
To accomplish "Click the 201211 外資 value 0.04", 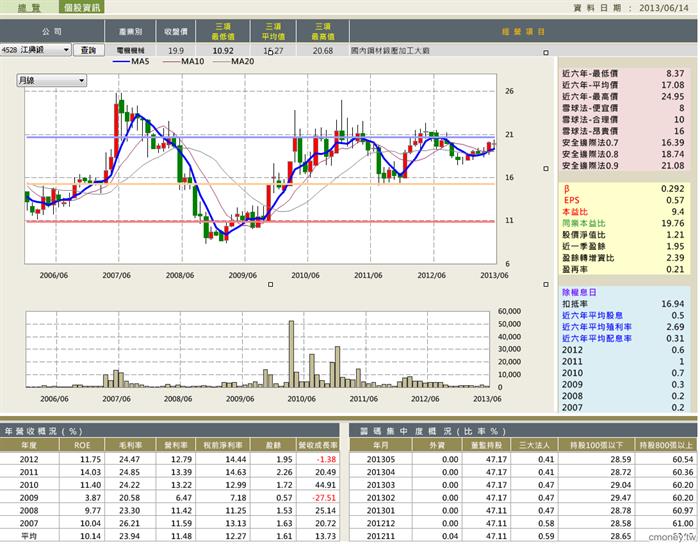I will [x=450, y=536].
